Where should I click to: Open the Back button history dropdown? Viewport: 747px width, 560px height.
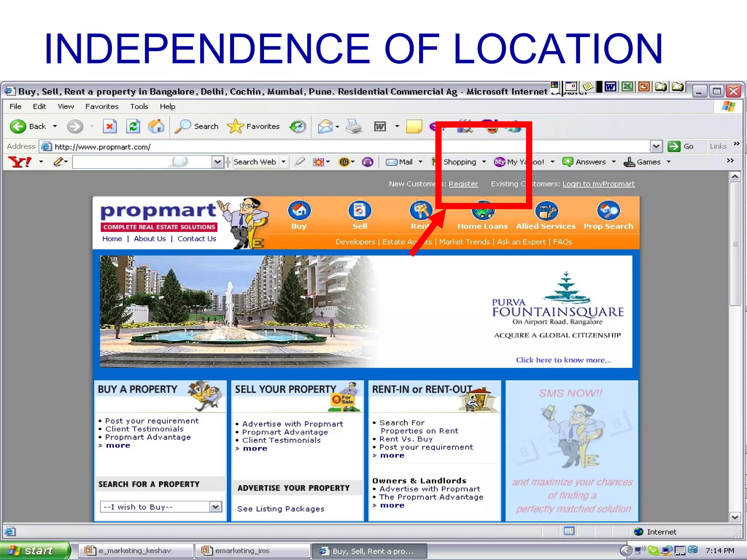click(55, 127)
